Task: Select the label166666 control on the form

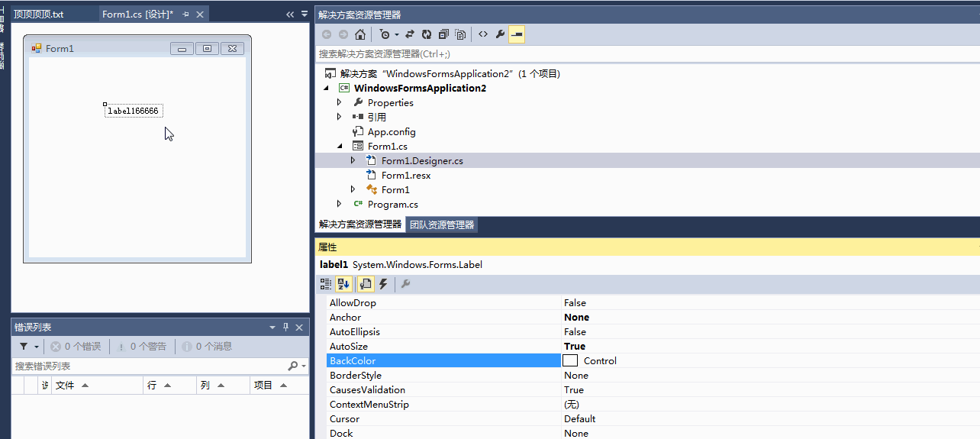Action: point(134,111)
